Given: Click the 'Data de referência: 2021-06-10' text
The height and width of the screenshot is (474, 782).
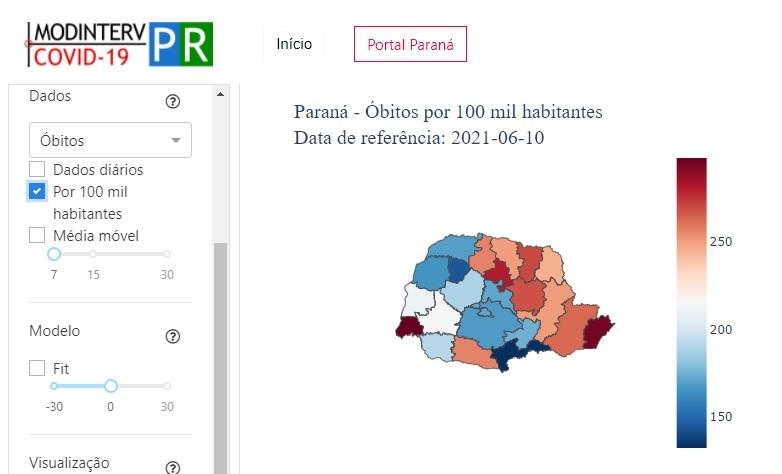Looking at the screenshot, I should [419, 138].
